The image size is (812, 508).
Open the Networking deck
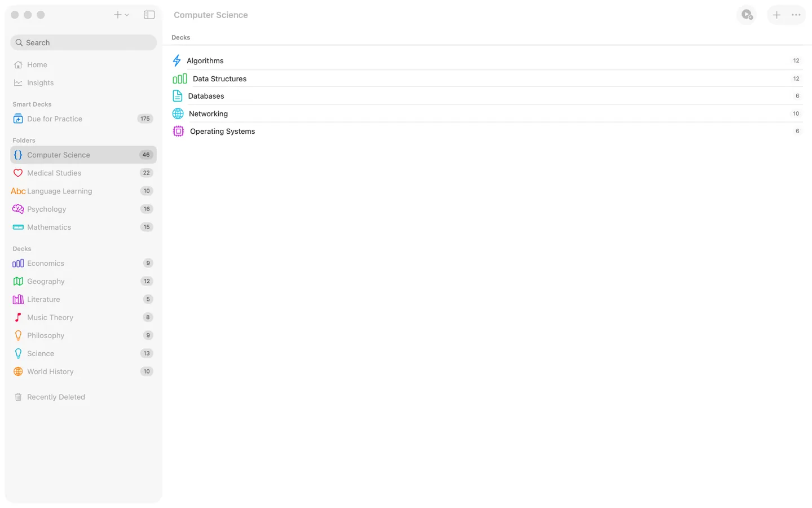487,113
